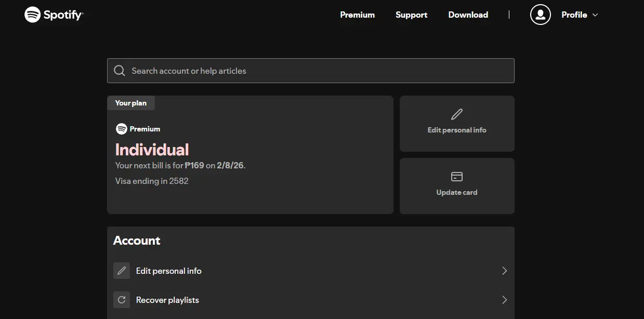644x319 pixels.
Task: Go to the Support menu item
Action: [411, 15]
